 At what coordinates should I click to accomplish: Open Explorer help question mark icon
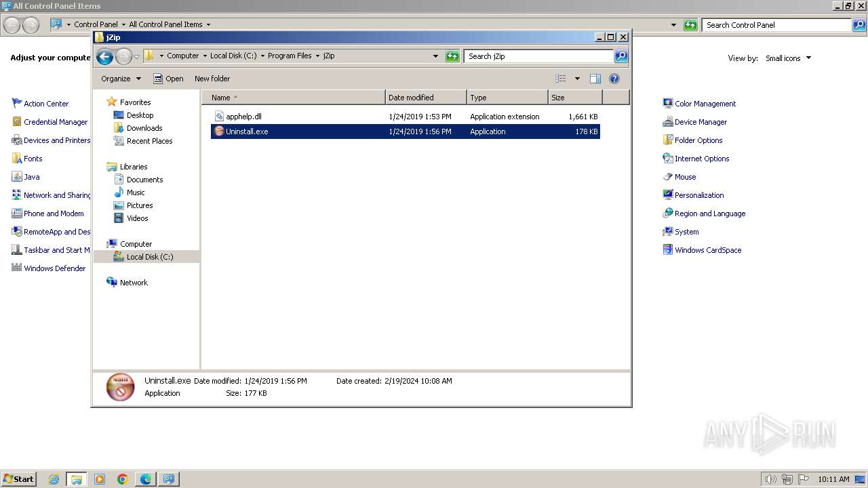pyautogui.click(x=614, y=79)
